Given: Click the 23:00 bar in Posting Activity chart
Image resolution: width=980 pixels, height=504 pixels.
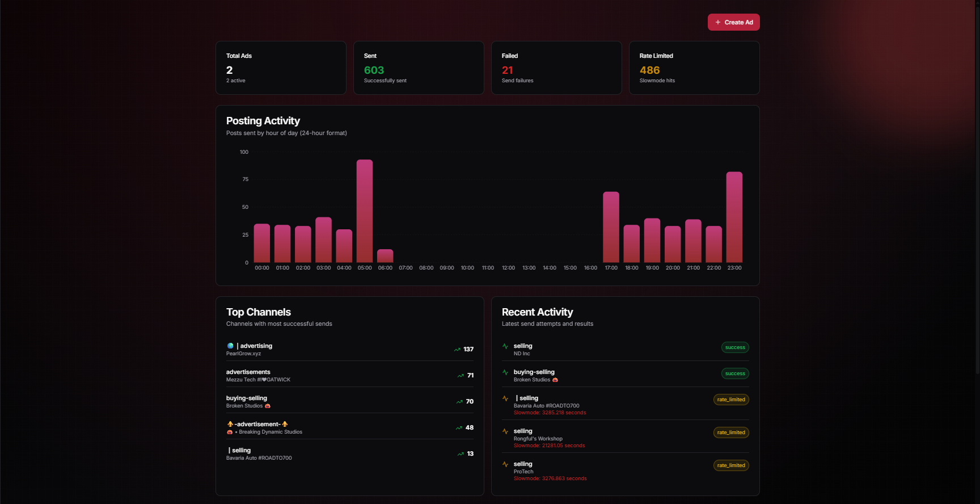Looking at the screenshot, I should click(x=734, y=217).
